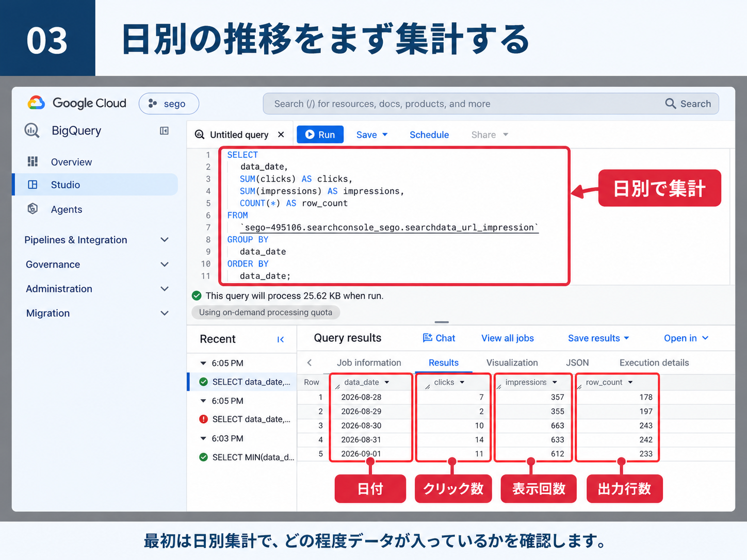This screenshot has height=560, width=747.
Task: Expand the Administration section
Action: pos(96,289)
